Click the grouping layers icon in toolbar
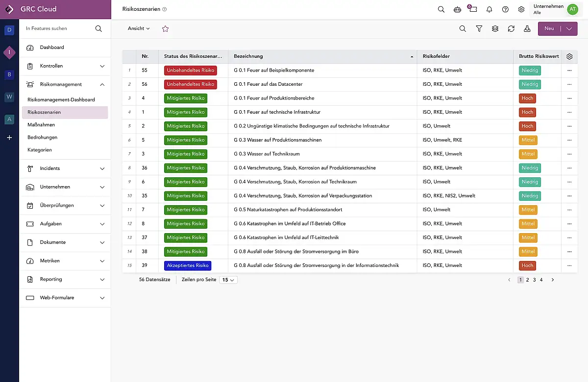The width and height of the screenshot is (588, 382). tap(495, 29)
